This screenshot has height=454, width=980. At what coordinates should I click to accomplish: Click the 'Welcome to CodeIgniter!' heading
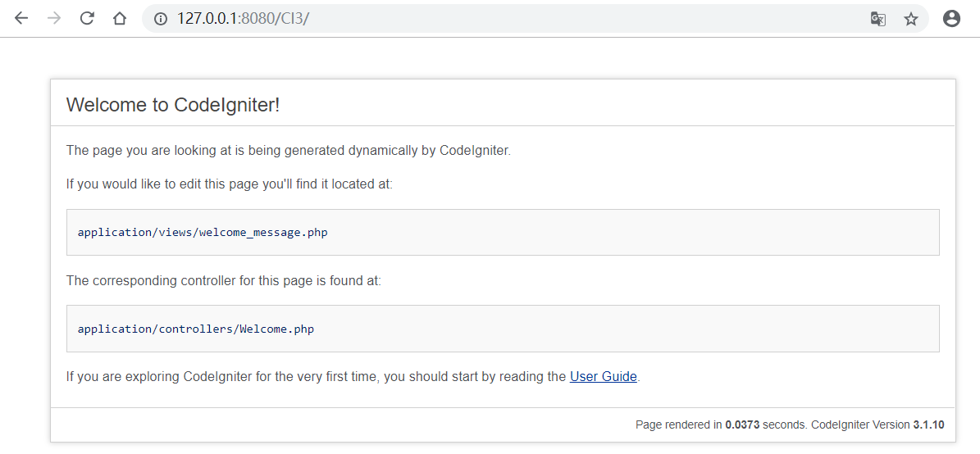pos(173,105)
